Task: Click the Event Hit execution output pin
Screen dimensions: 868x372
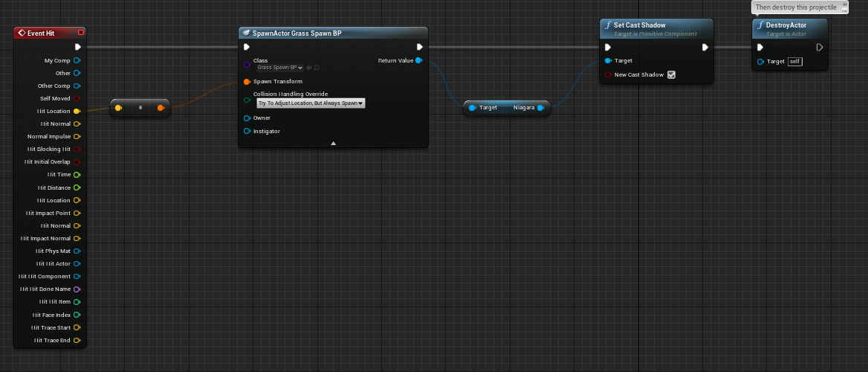Action: coord(78,47)
